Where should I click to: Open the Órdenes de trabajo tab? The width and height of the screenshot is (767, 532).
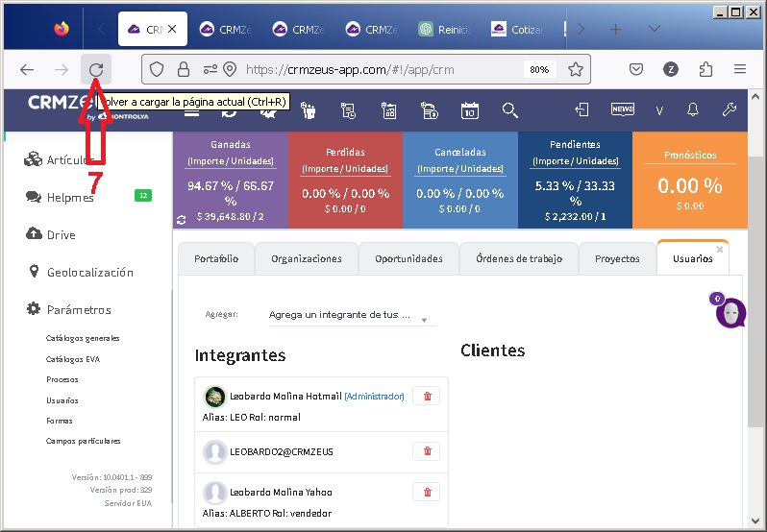click(x=519, y=258)
